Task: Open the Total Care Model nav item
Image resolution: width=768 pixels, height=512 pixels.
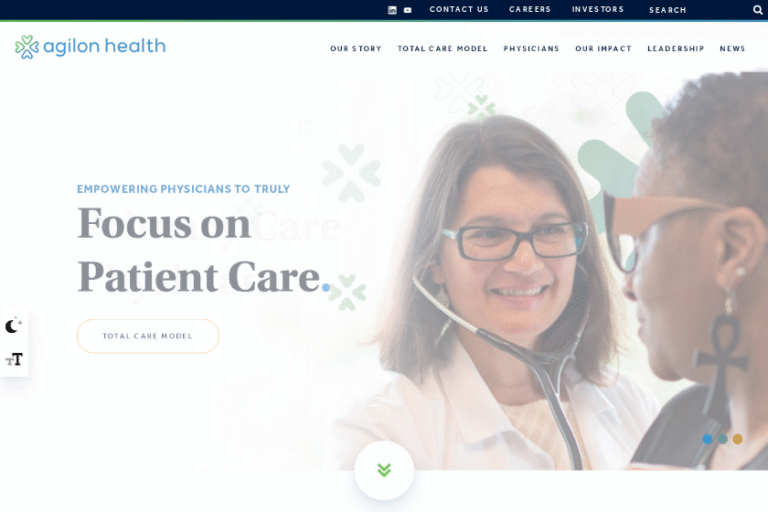Action: pos(442,49)
